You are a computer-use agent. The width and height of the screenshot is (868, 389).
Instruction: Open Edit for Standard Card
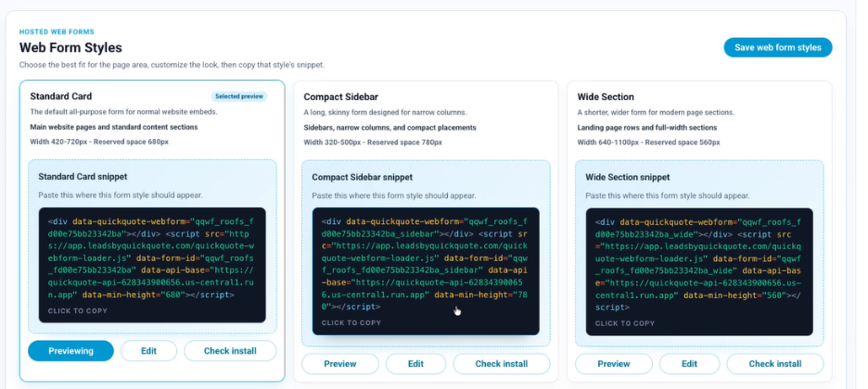click(149, 351)
